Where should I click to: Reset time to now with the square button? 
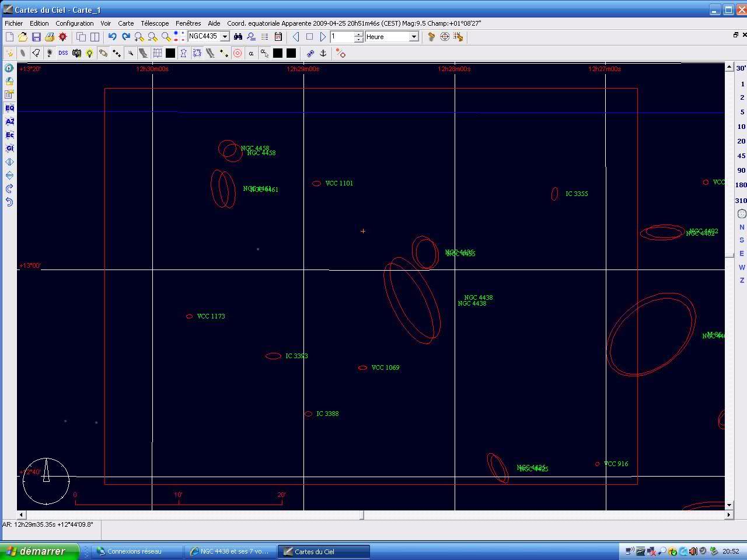tap(309, 37)
